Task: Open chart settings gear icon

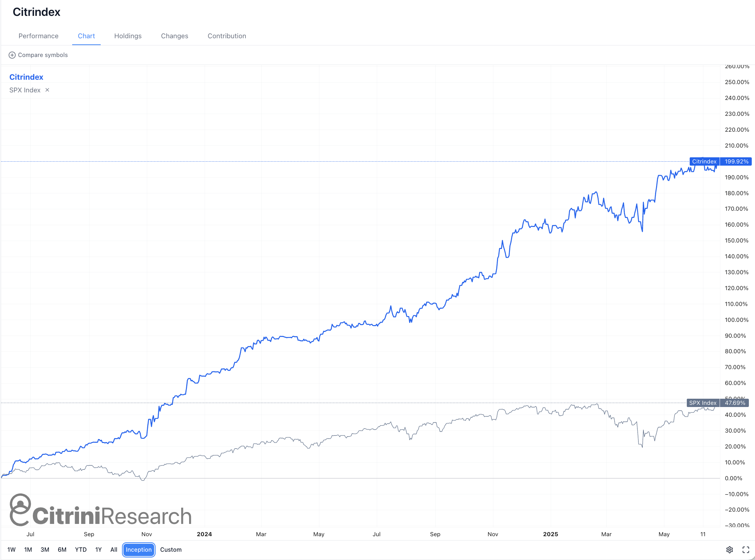Action: click(729, 550)
